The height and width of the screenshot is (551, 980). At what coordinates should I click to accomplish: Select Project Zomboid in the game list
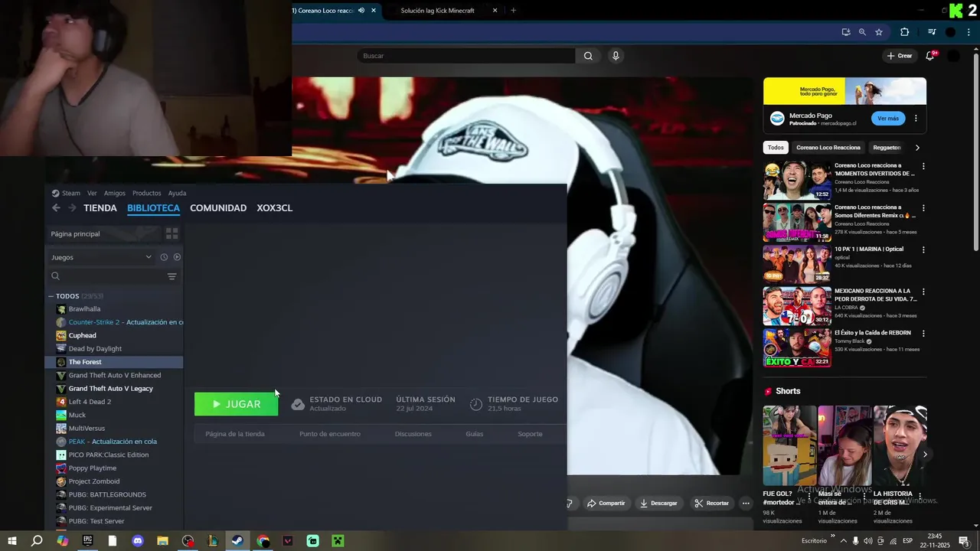94,481
